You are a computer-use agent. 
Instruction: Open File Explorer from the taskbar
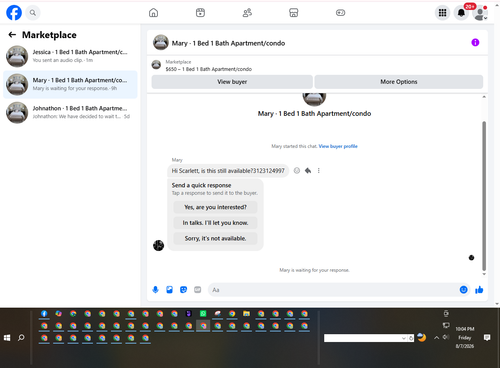[x=246, y=314]
